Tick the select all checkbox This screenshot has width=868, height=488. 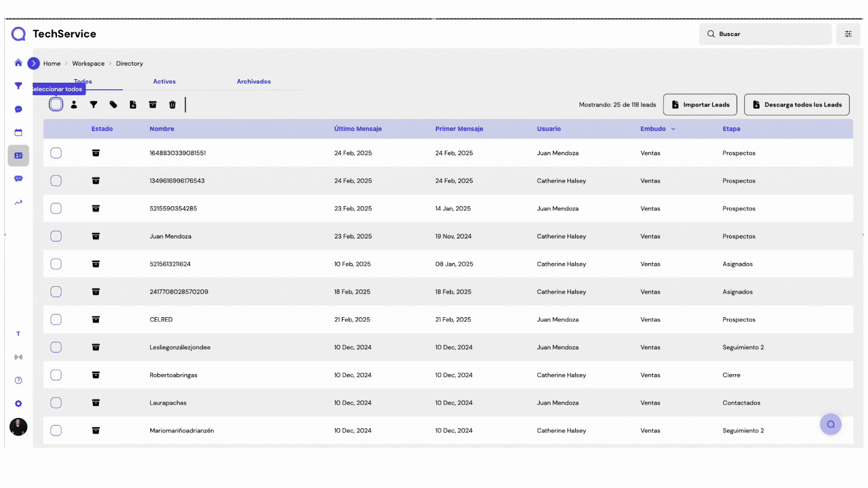coord(56,105)
